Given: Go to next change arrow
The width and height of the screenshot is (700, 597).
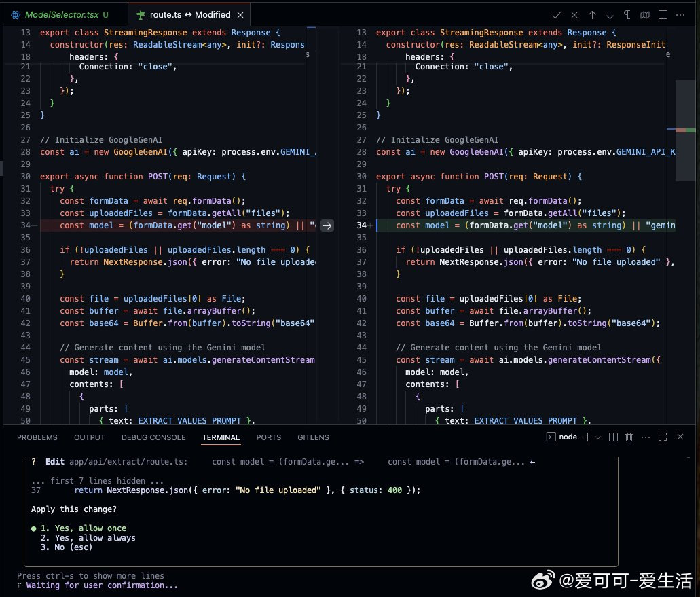Looking at the screenshot, I should [x=610, y=15].
